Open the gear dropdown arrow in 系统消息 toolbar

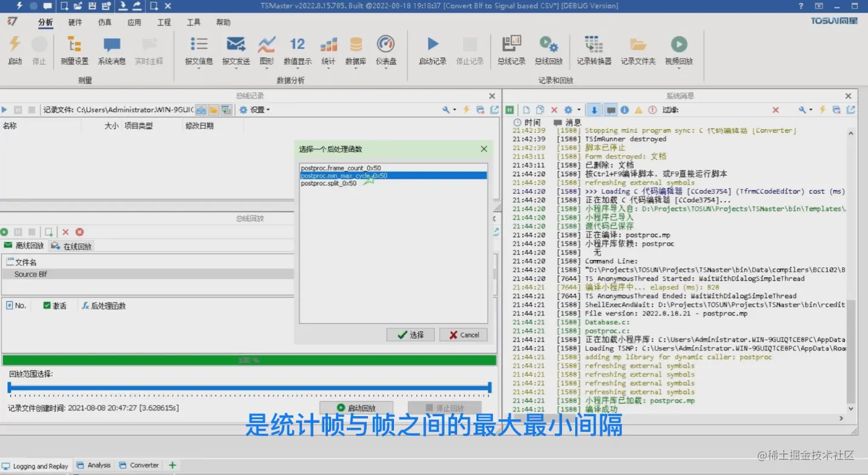pyautogui.click(x=579, y=110)
